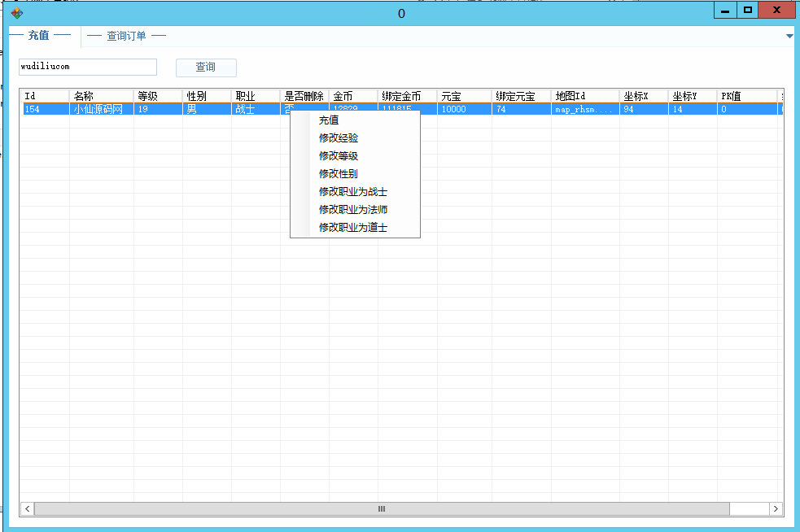Pick 修改职业为战士 menu entry
Viewport: 800px width, 532px height.
(x=355, y=191)
